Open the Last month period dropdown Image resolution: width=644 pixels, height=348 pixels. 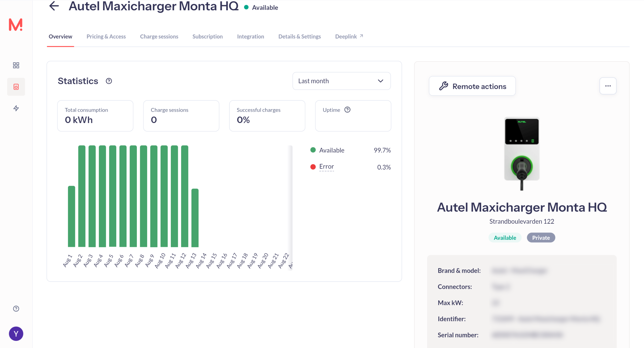click(341, 81)
